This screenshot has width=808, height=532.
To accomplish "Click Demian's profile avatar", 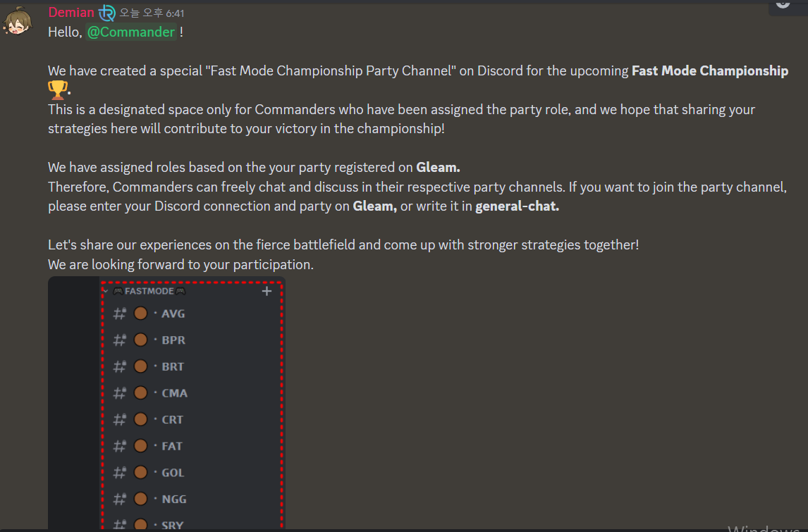I will (18, 20).
